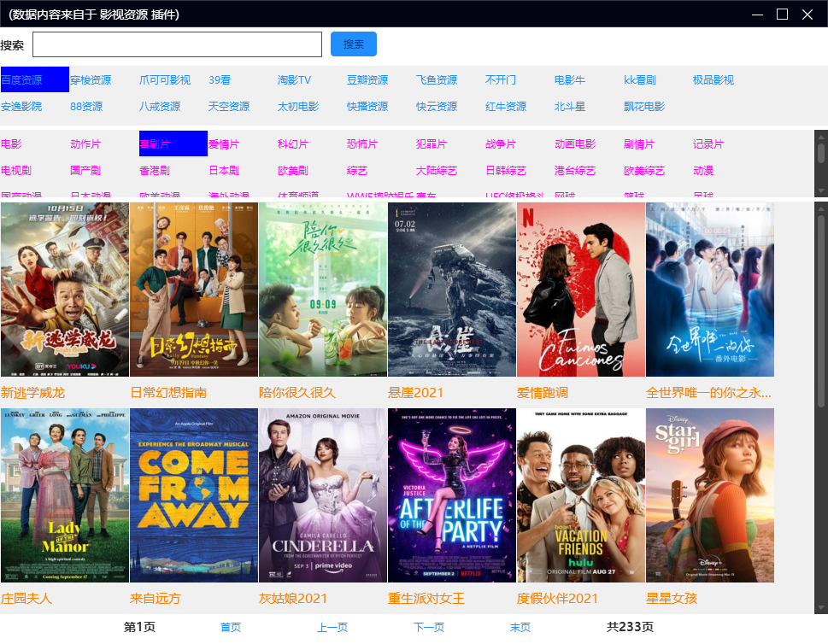Choose the 39看 source
Screen dimensions: 828x644
pyautogui.click(x=220, y=79)
